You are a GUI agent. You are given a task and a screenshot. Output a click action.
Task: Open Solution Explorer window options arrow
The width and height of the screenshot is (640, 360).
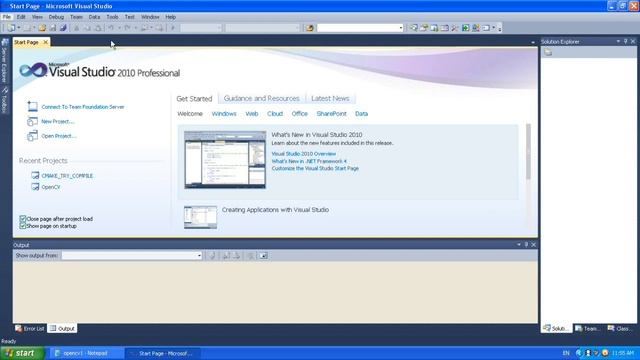pos(618,41)
